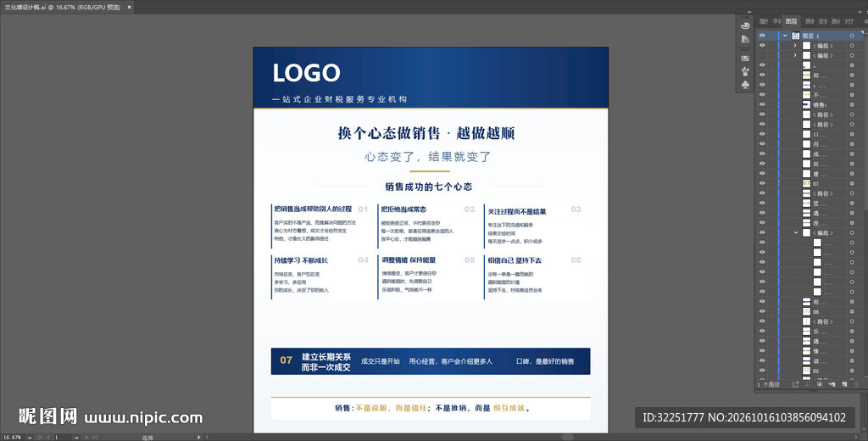Open the Swatches panel grid icon
The height and width of the screenshot is (441, 868).
coord(745,59)
